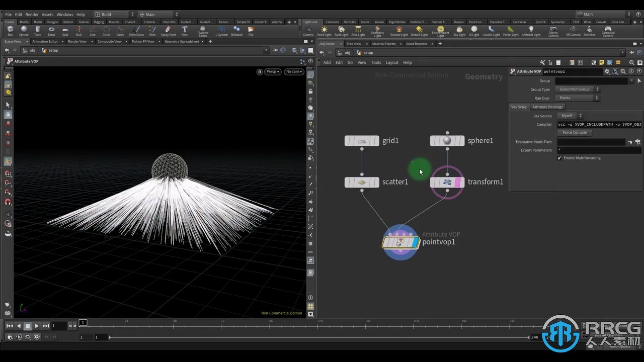Create a Sky Light

coord(459,31)
